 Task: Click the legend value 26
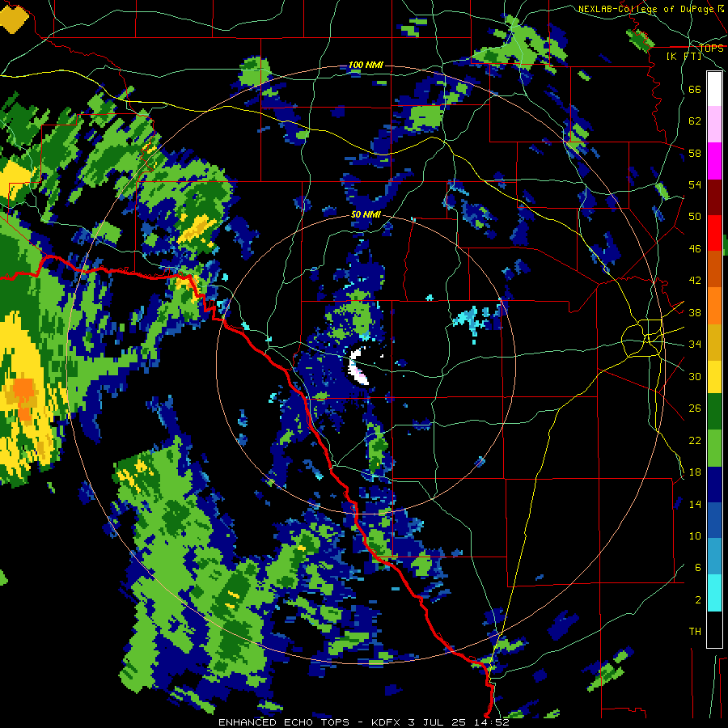(x=695, y=408)
